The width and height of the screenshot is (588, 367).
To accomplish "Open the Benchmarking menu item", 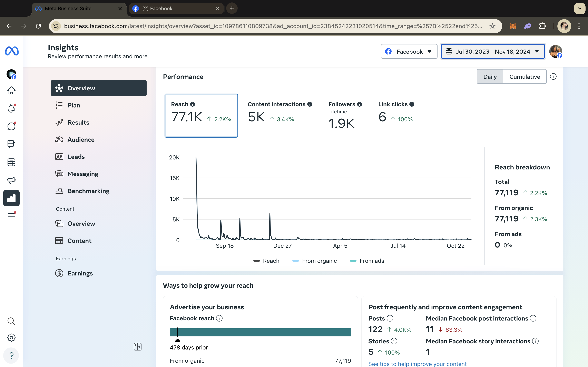I will click(x=88, y=191).
